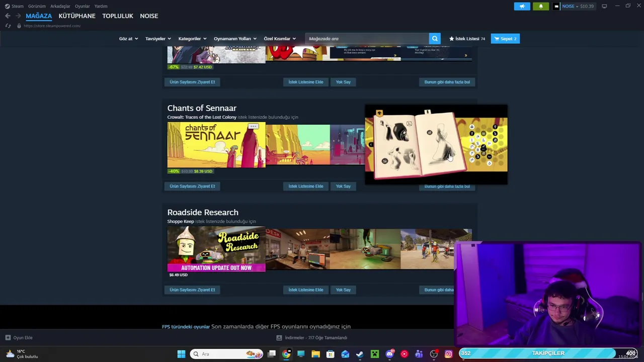Switch to the KÜTÜPHANE tab
644x362 pixels.
(77, 16)
